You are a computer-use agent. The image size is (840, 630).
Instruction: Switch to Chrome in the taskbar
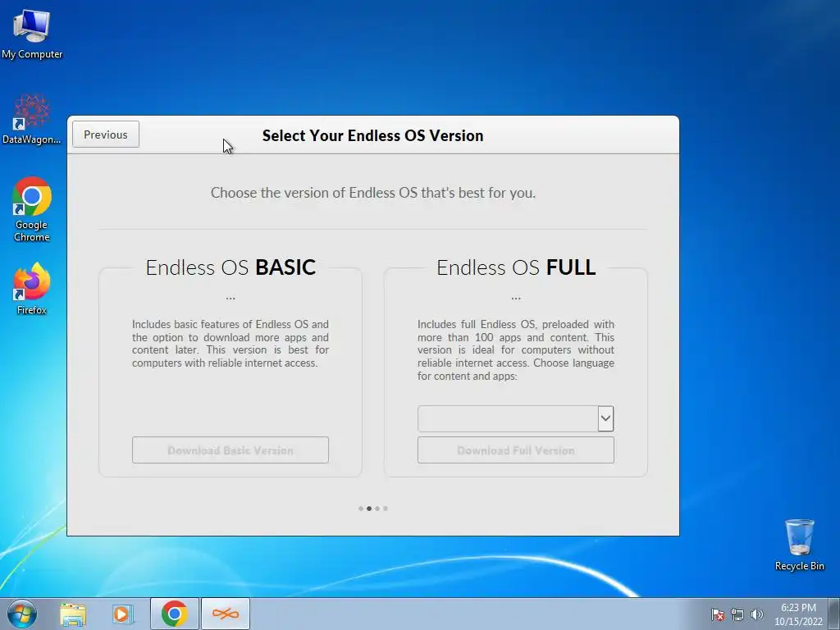coord(174,614)
